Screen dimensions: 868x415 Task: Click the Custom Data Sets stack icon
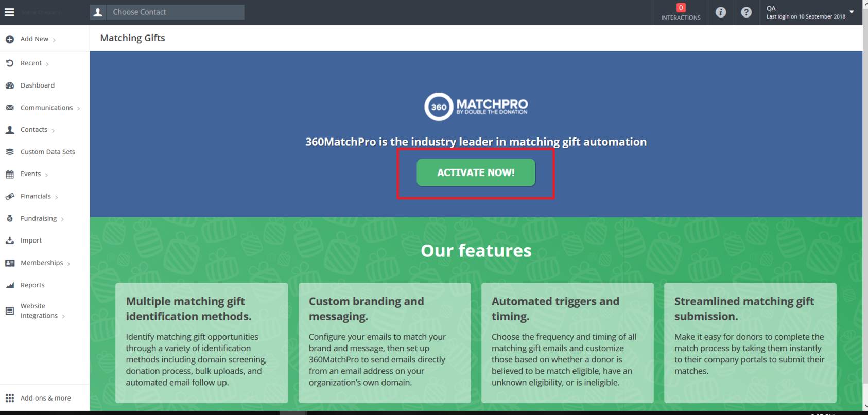tap(10, 152)
